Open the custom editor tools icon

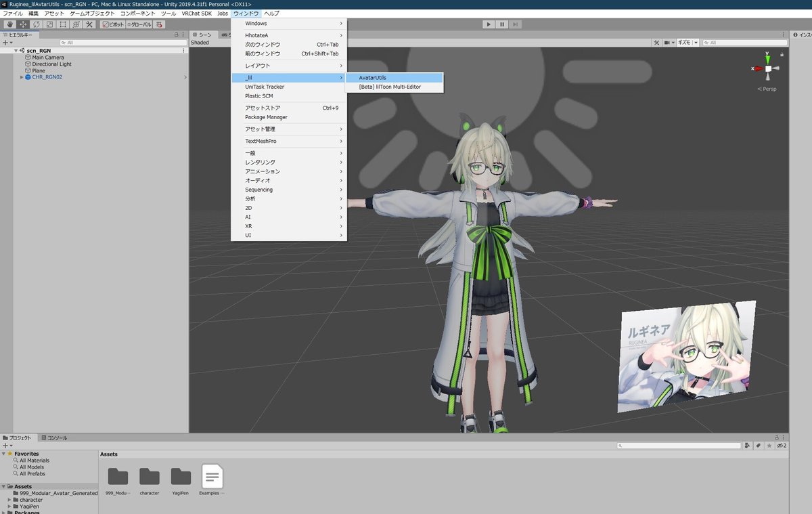point(89,24)
